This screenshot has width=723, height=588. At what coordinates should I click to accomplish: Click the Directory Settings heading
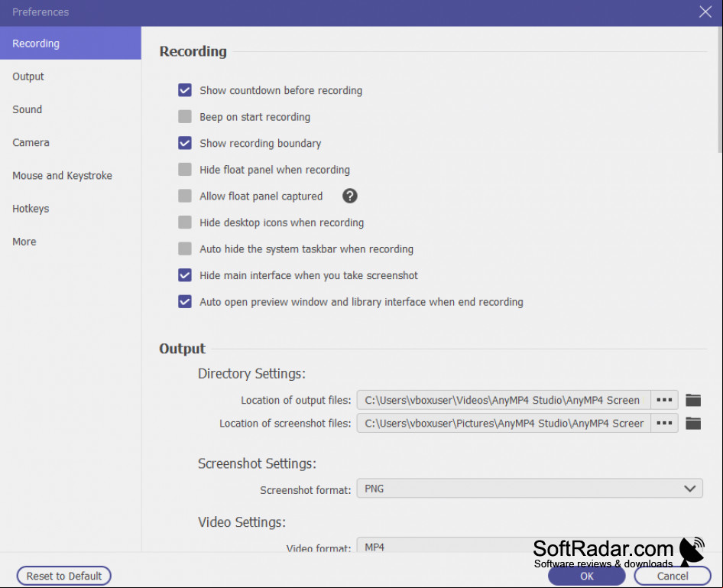(x=251, y=373)
